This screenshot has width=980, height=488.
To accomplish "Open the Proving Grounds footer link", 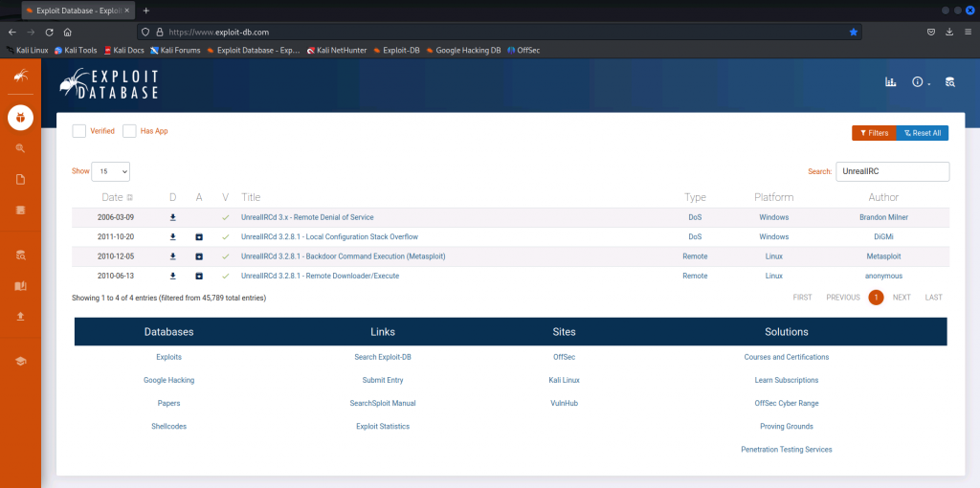I will (x=787, y=426).
